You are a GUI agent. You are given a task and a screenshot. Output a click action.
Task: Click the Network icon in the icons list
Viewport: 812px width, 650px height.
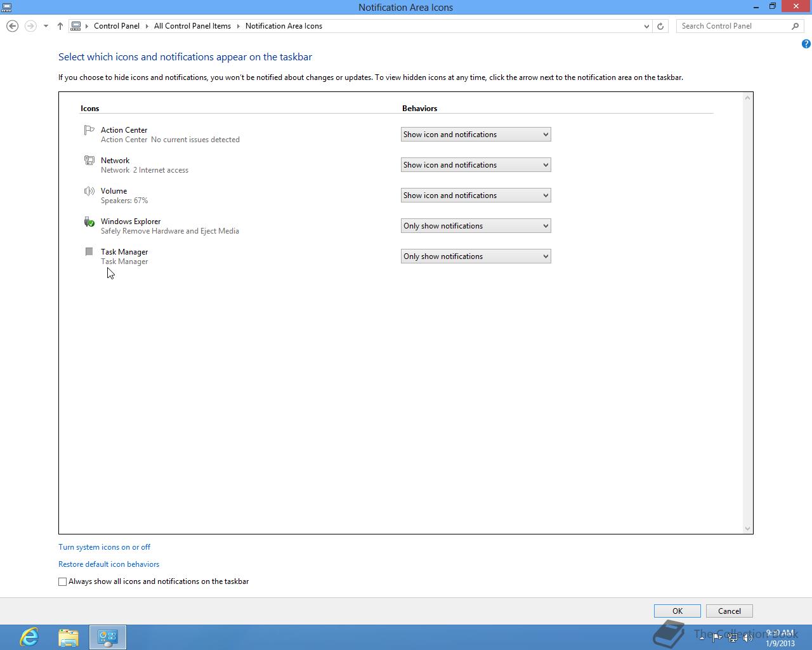(x=89, y=161)
